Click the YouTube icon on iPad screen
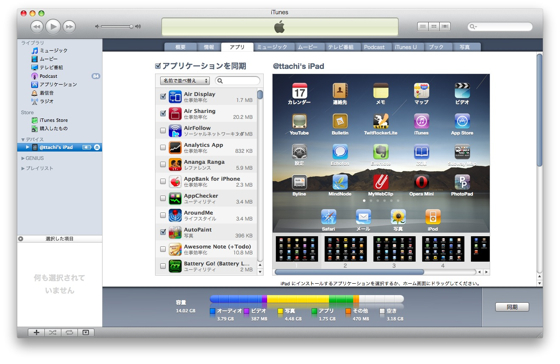 (299, 121)
